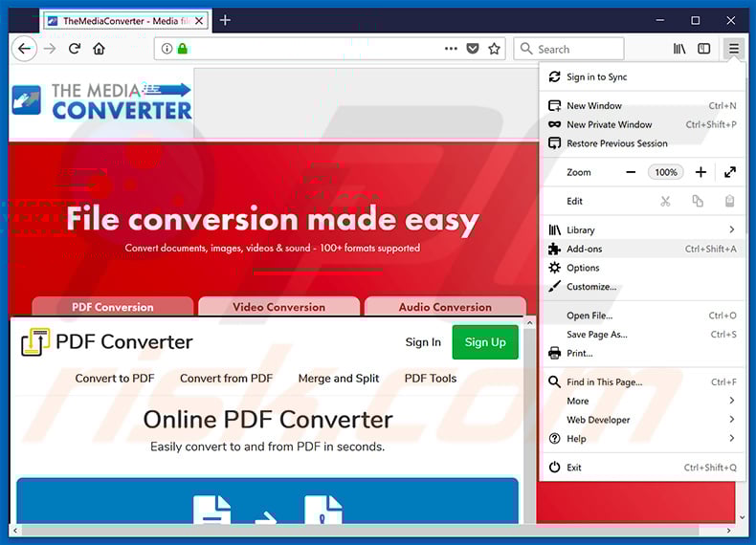Open a New Private Window
756x545 pixels.
pyautogui.click(x=644, y=124)
